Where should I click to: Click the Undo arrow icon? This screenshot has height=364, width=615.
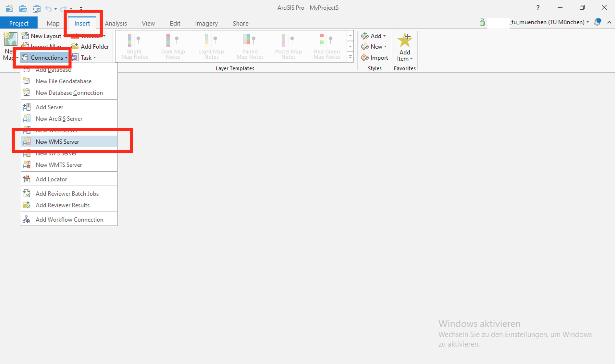click(48, 9)
